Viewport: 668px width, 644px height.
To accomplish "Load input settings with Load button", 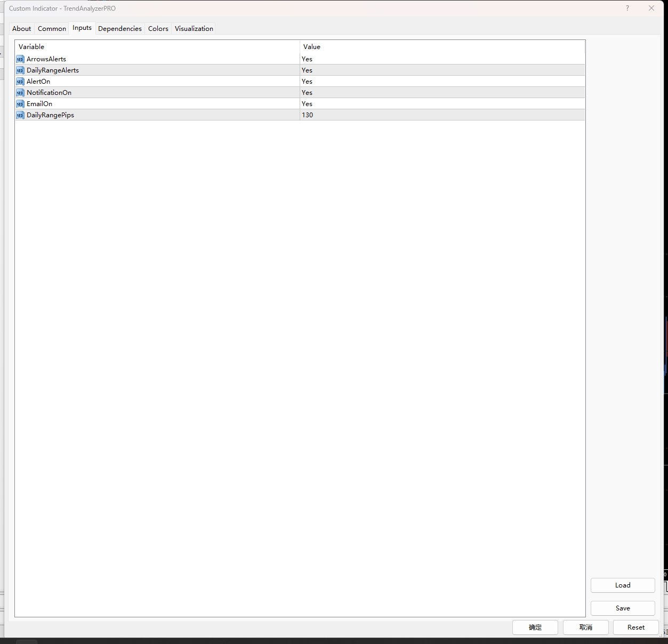I will pyautogui.click(x=623, y=585).
